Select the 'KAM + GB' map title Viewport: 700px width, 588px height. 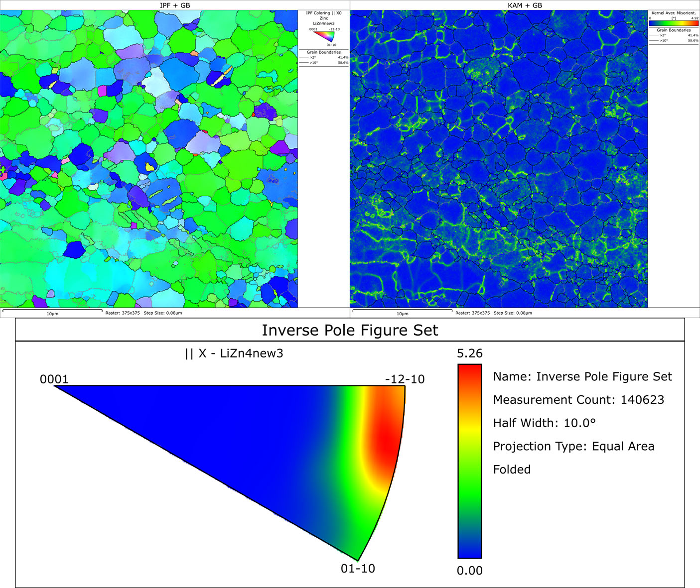525,5
